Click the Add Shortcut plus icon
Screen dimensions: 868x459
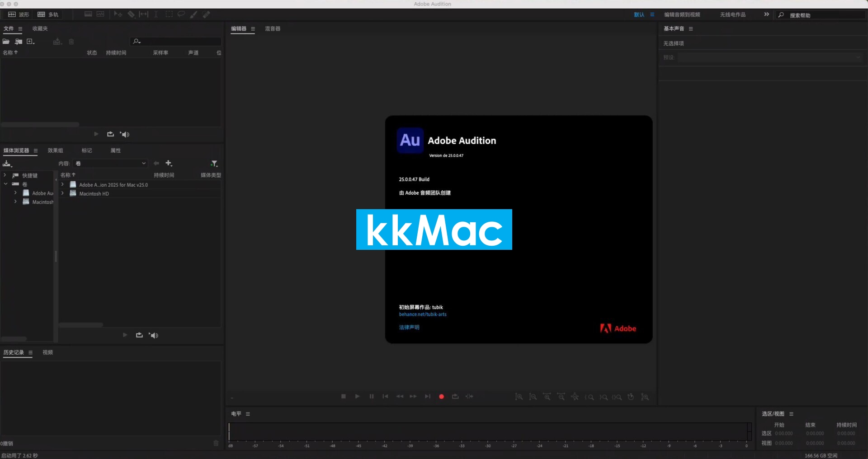[169, 163]
